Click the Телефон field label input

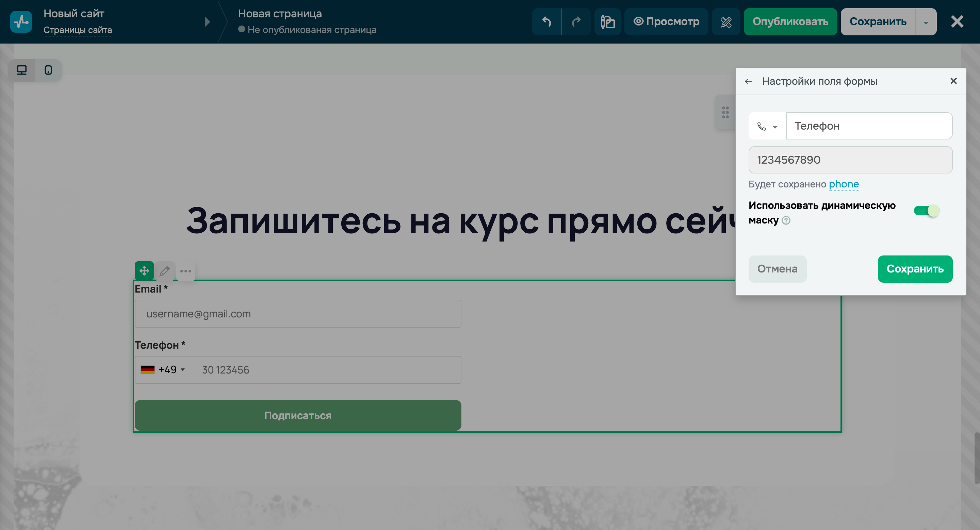(869, 126)
